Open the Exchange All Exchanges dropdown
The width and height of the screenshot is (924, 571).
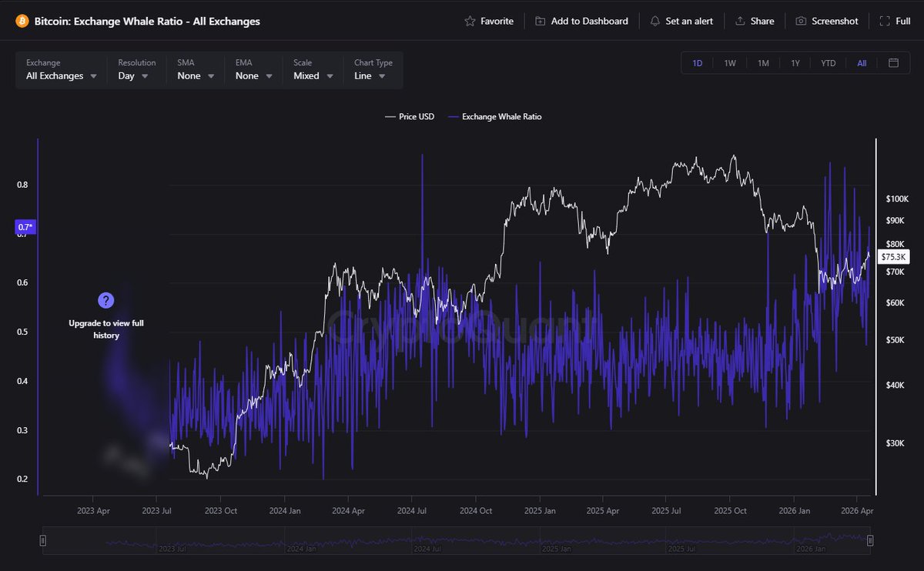[62, 70]
